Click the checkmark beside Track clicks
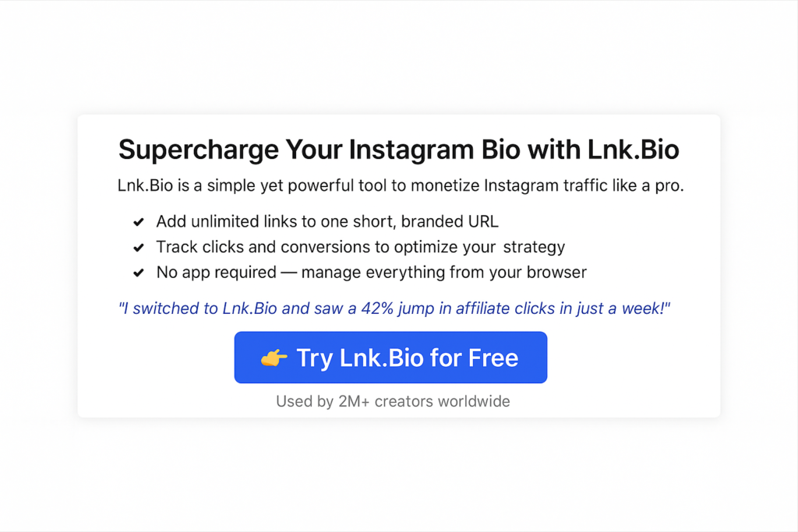Image resolution: width=798 pixels, height=532 pixels. (x=139, y=248)
